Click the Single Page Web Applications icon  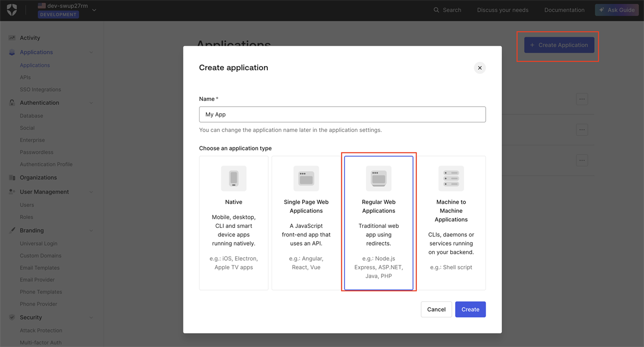click(x=306, y=178)
